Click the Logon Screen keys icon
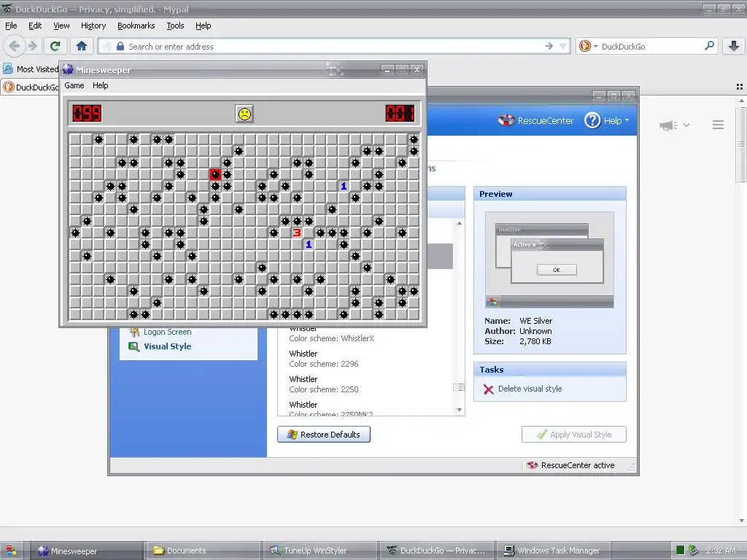Viewport: 747px width, 560px height. 134,332
